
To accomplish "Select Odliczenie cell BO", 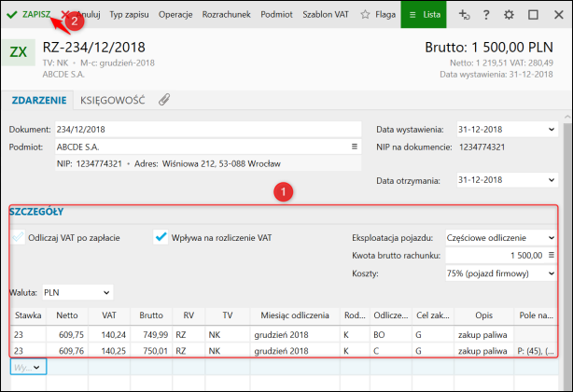I will pyautogui.click(x=391, y=335).
